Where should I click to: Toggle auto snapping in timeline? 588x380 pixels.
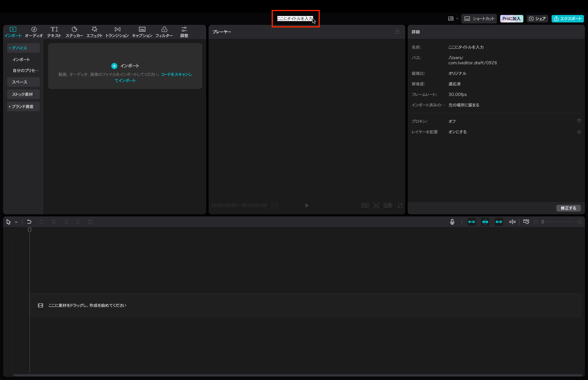coord(485,222)
